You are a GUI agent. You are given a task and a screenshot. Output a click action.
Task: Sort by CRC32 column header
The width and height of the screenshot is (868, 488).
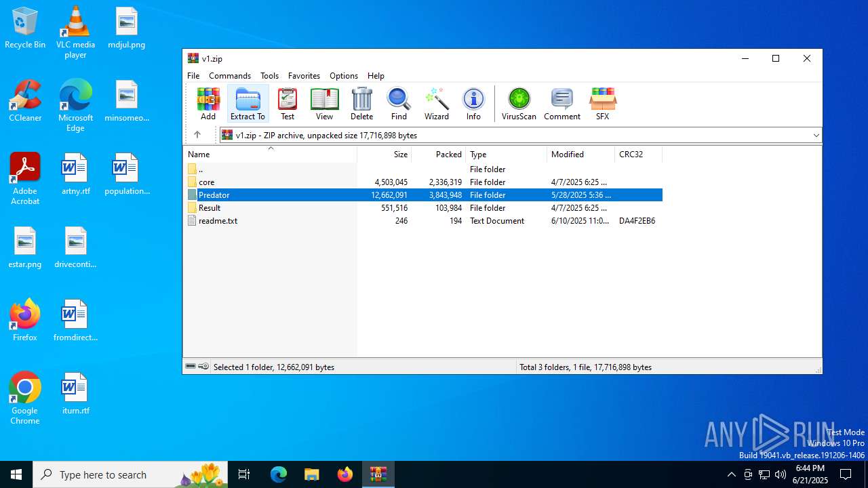pyautogui.click(x=638, y=154)
